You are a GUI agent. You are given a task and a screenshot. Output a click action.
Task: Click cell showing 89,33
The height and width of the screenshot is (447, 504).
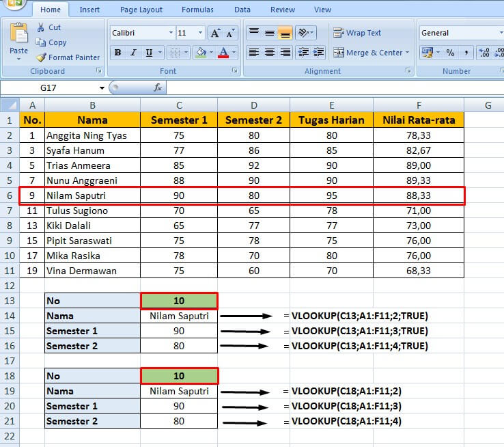coord(419,180)
